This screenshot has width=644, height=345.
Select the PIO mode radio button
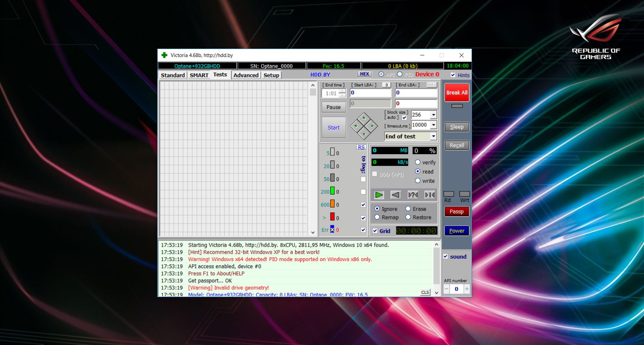click(x=400, y=74)
